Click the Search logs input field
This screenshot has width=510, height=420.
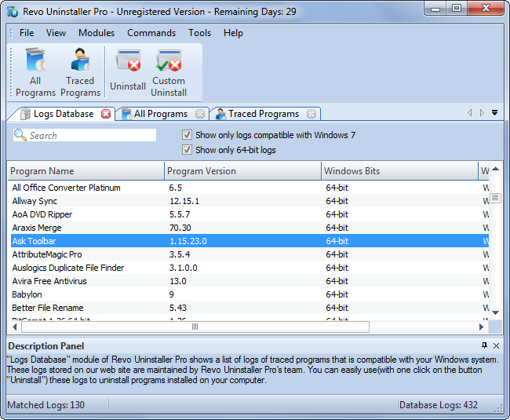[x=90, y=135]
